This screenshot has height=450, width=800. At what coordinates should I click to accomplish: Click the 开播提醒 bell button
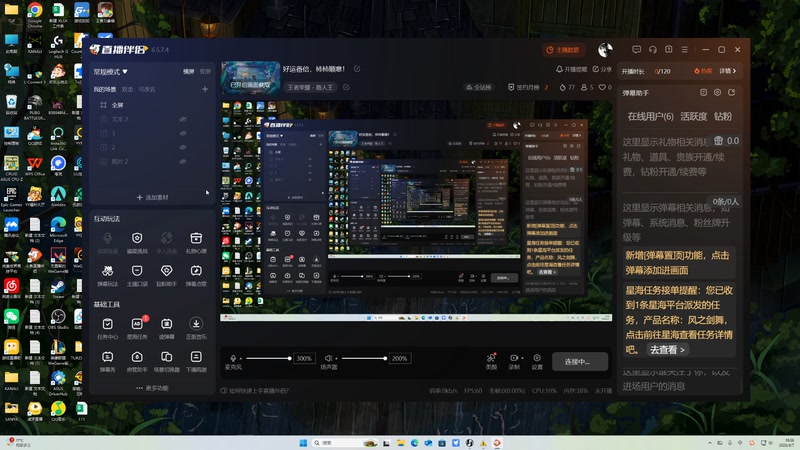pyautogui.click(x=571, y=69)
